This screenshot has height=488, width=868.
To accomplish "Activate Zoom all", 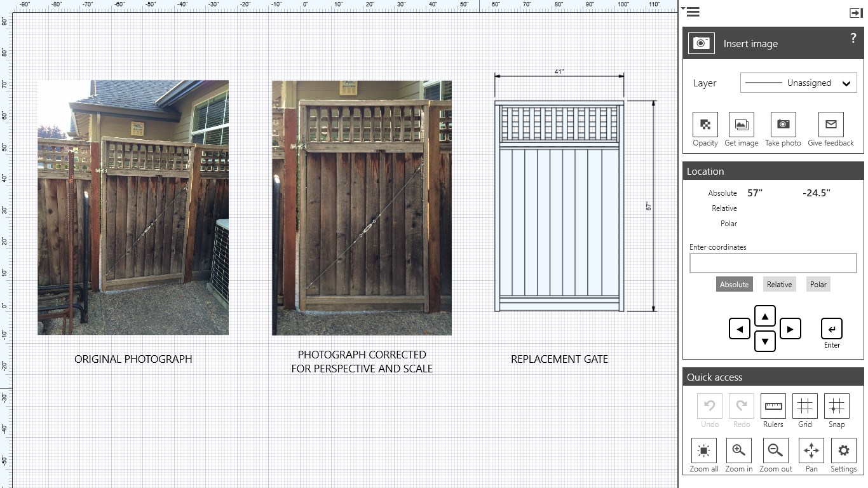I will 703,451.
